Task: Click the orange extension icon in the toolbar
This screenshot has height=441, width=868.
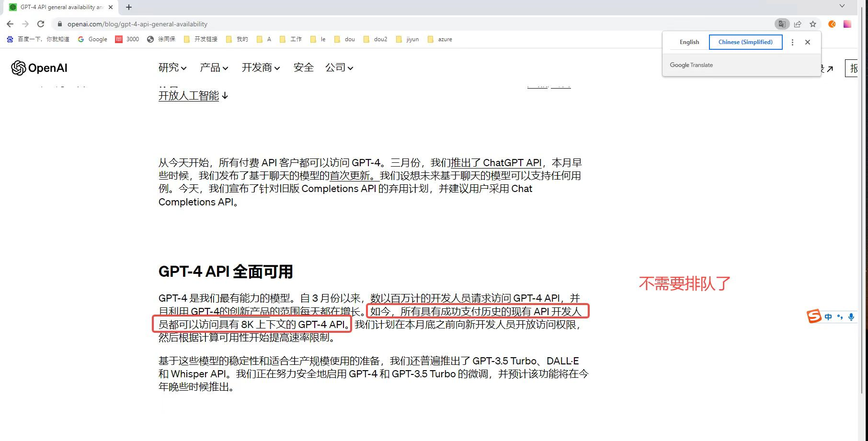Action: 832,24
